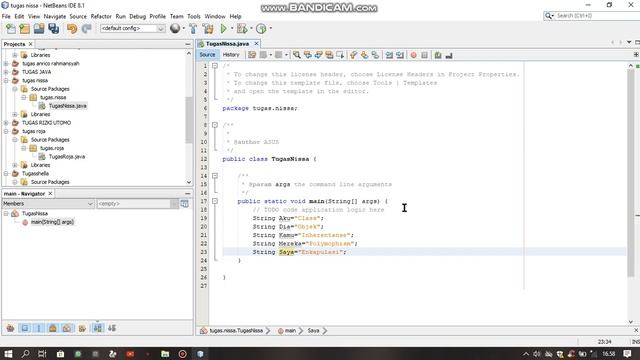Screen dimensions: 640x360
Task: Click the Clean and Build icon
Action: coord(208,29)
